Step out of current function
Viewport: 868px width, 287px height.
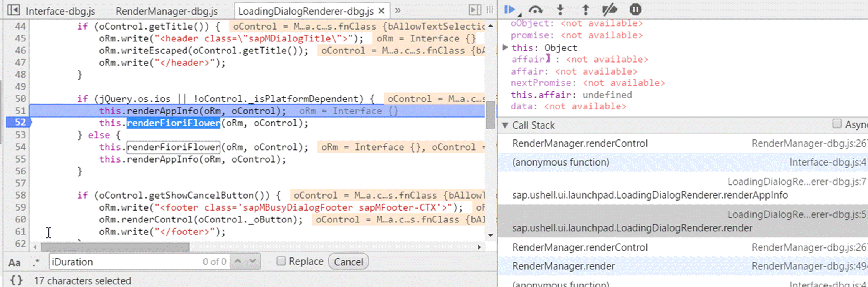[x=585, y=10]
